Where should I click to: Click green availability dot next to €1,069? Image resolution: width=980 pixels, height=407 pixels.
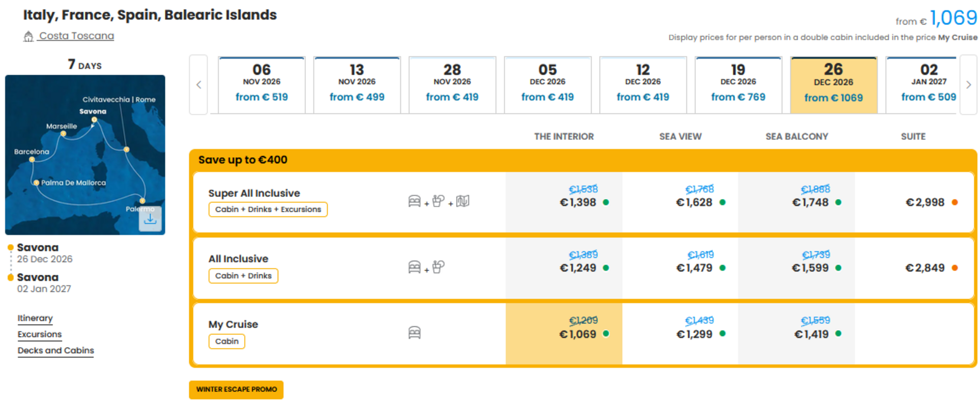(x=606, y=334)
